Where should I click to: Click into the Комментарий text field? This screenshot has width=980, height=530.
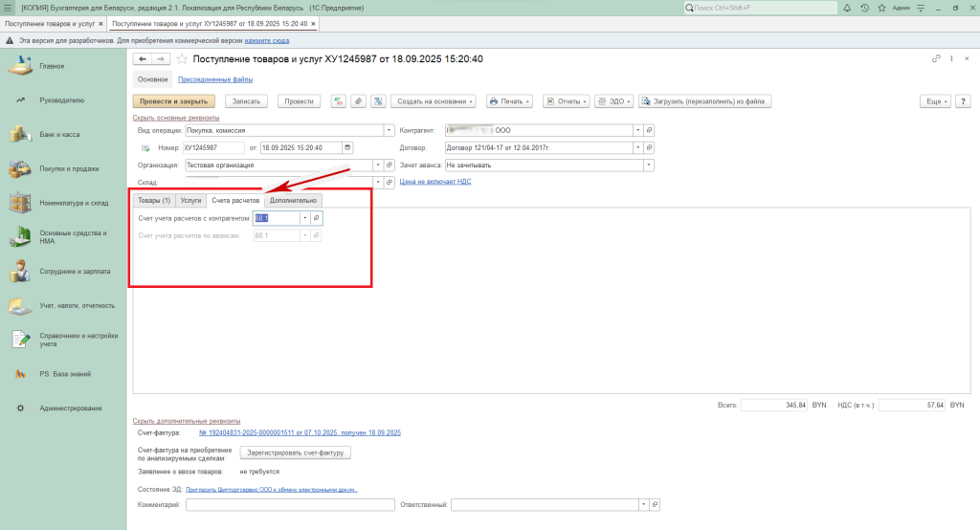coord(290,505)
